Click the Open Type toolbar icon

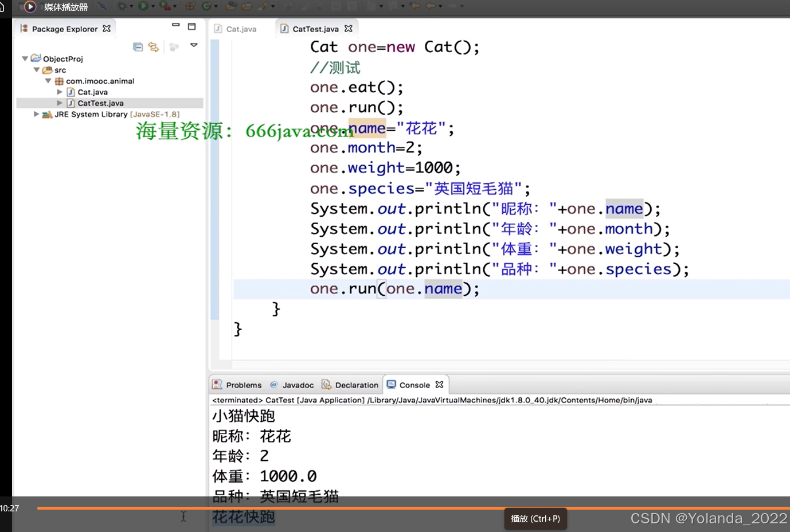tap(230, 6)
